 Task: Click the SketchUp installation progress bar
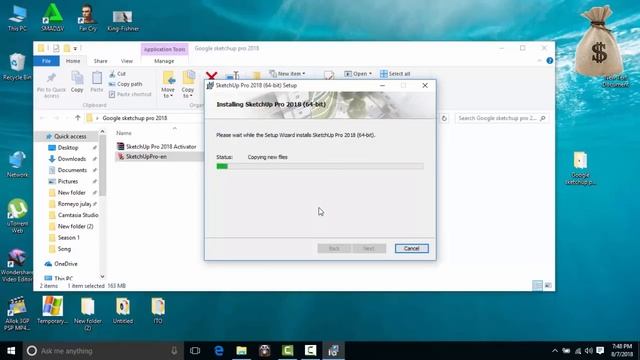coord(320,166)
